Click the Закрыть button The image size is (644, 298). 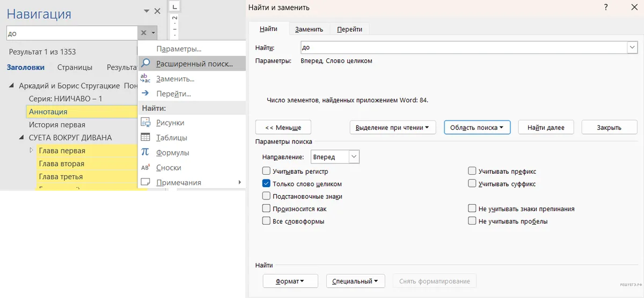click(609, 128)
